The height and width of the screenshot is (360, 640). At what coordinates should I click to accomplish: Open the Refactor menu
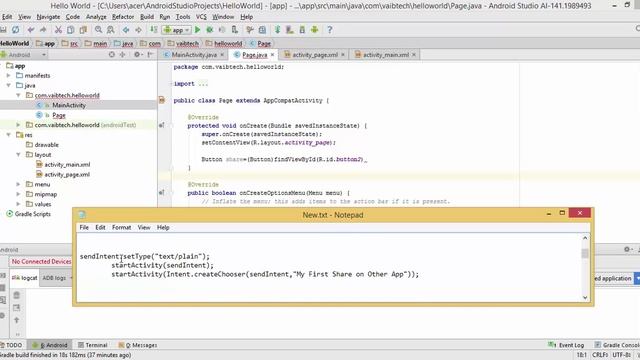tap(123, 17)
